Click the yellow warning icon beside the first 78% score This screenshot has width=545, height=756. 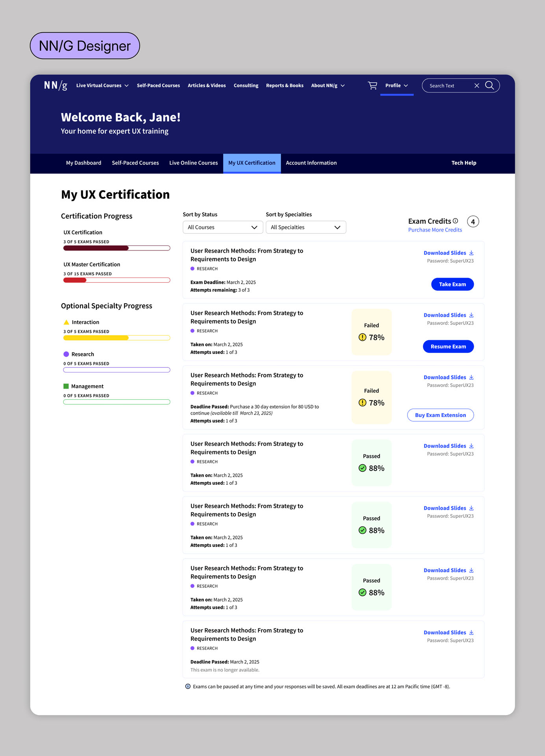[x=362, y=337]
